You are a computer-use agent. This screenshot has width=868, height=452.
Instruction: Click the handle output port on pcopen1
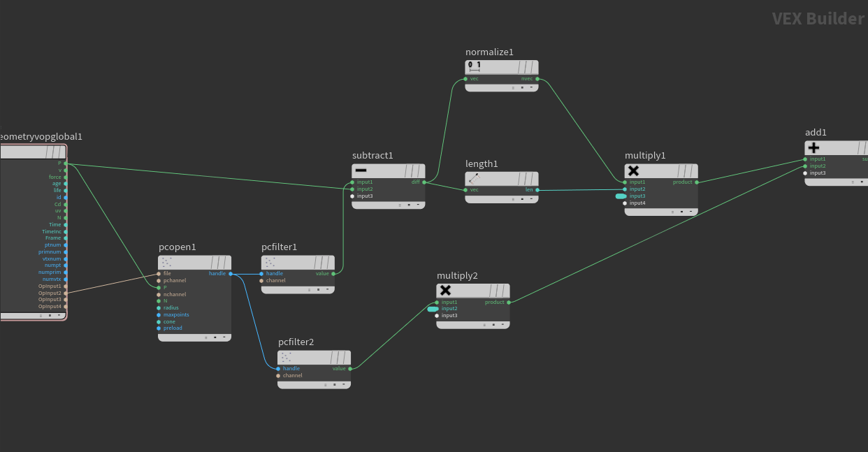point(230,274)
